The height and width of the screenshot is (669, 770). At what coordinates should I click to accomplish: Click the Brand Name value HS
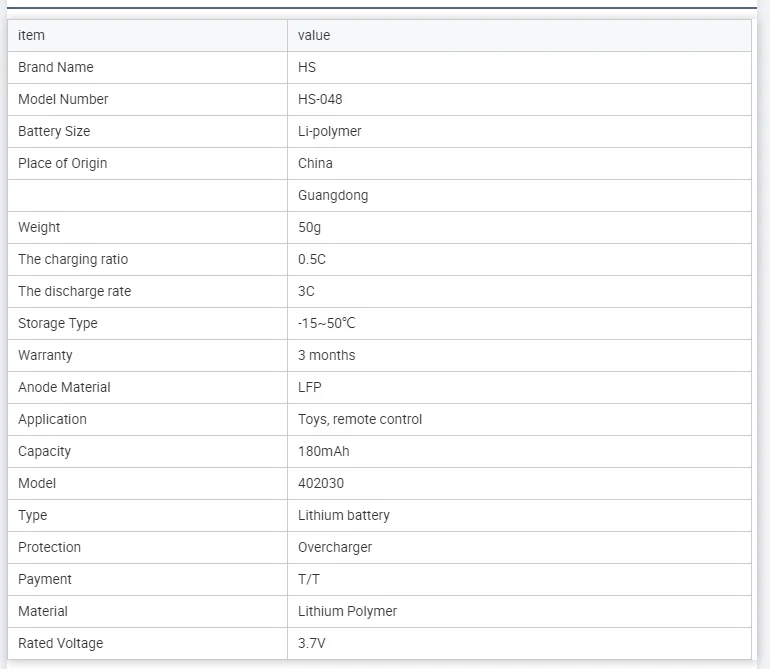pyautogui.click(x=306, y=67)
